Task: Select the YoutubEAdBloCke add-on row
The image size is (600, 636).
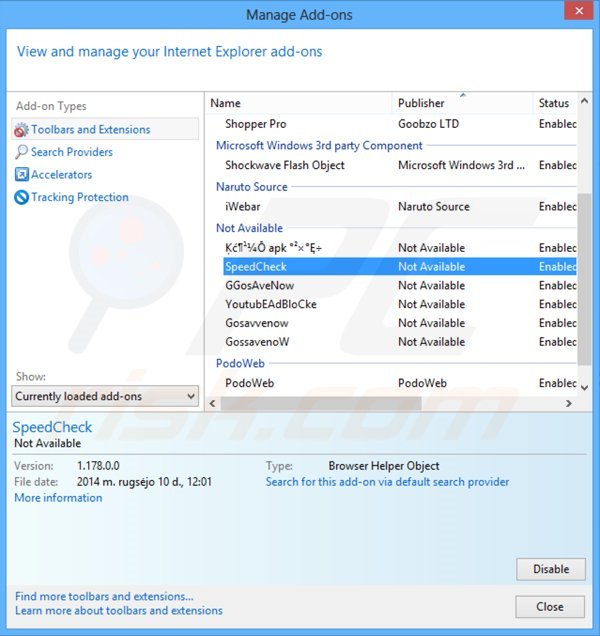Action: tap(270, 304)
